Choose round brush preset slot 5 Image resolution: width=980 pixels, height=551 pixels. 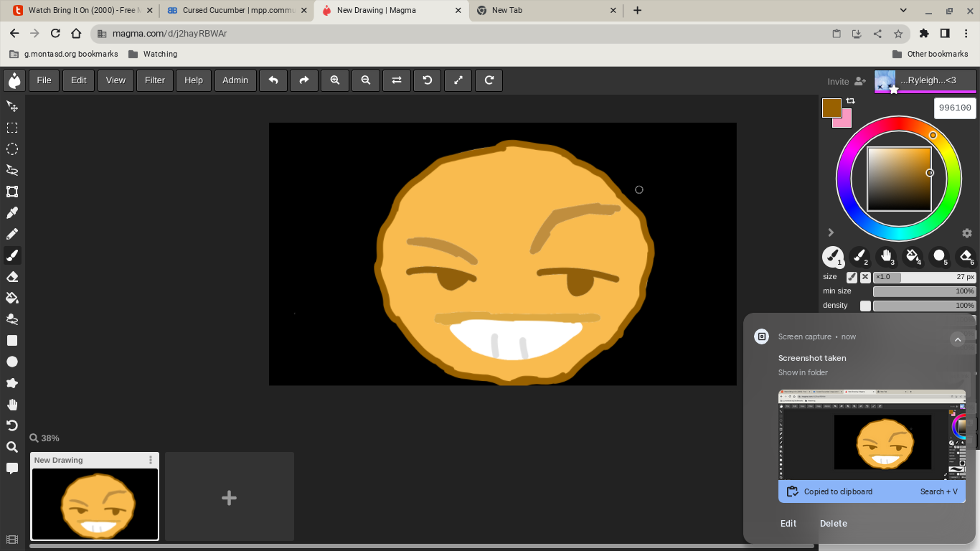pyautogui.click(x=939, y=256)
